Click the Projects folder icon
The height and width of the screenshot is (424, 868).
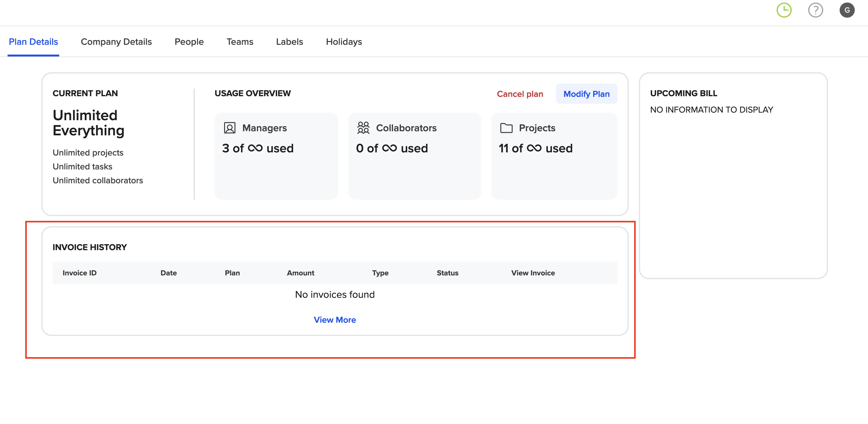(506, 128)
